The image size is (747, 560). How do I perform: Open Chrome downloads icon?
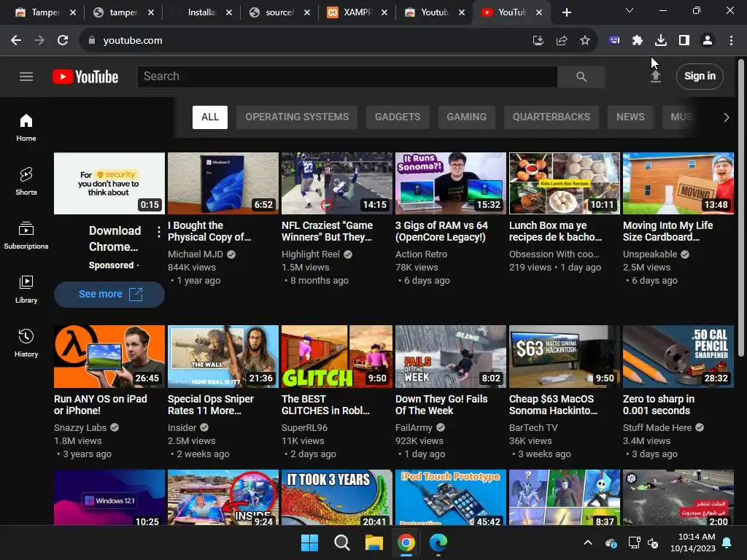[x=661, y=41]
